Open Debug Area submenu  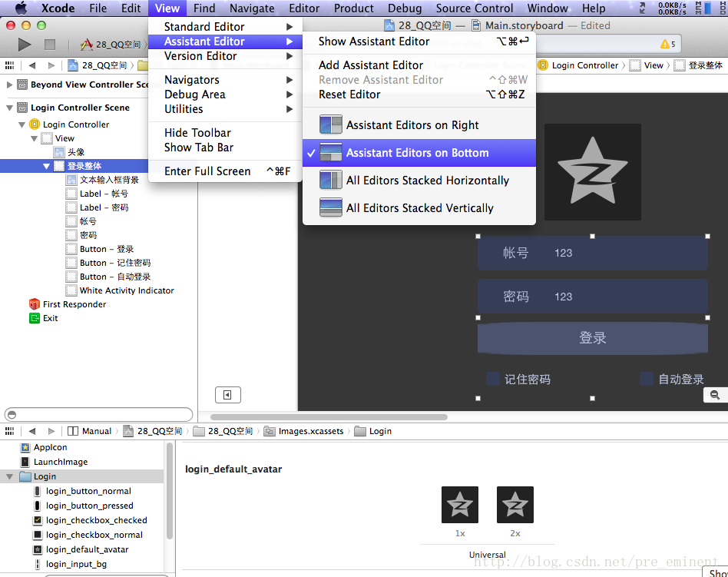coord(226,95)
